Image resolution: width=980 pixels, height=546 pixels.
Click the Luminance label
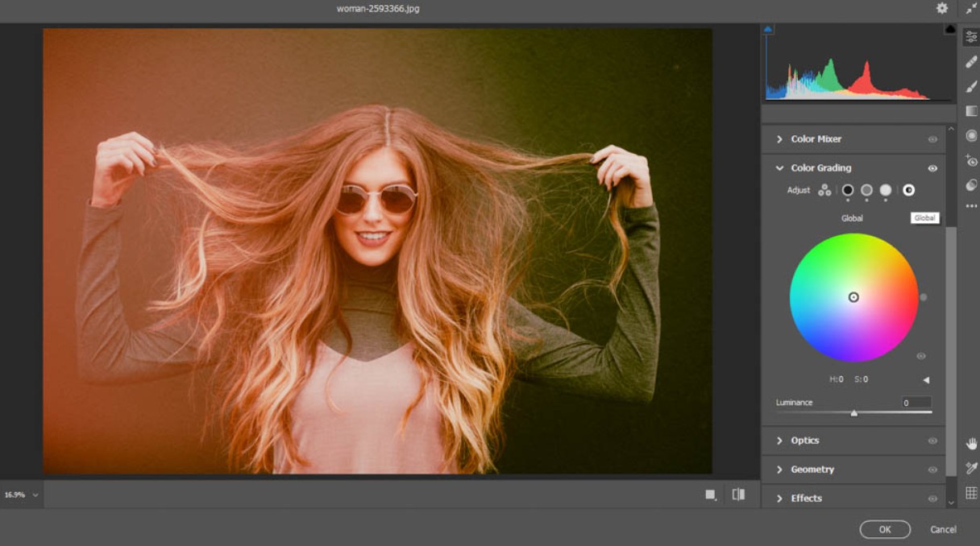(x=794, y=403)
